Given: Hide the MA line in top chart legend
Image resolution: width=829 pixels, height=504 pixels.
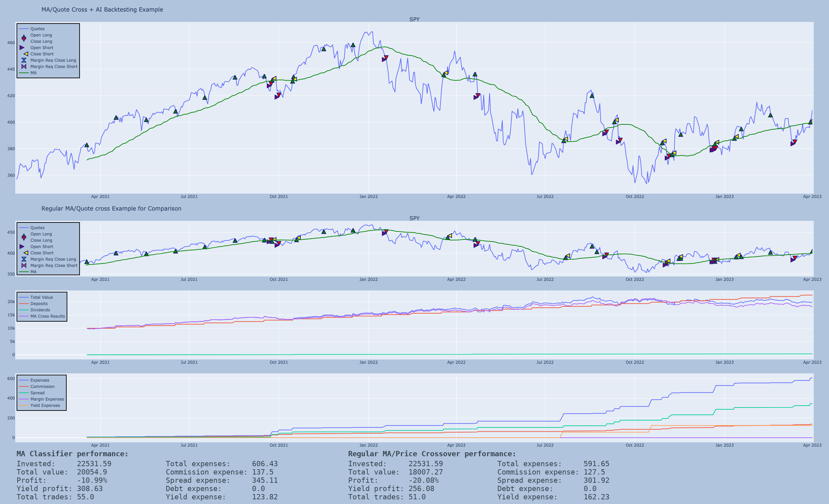Looking at the screenshot, I should [33, 73].
